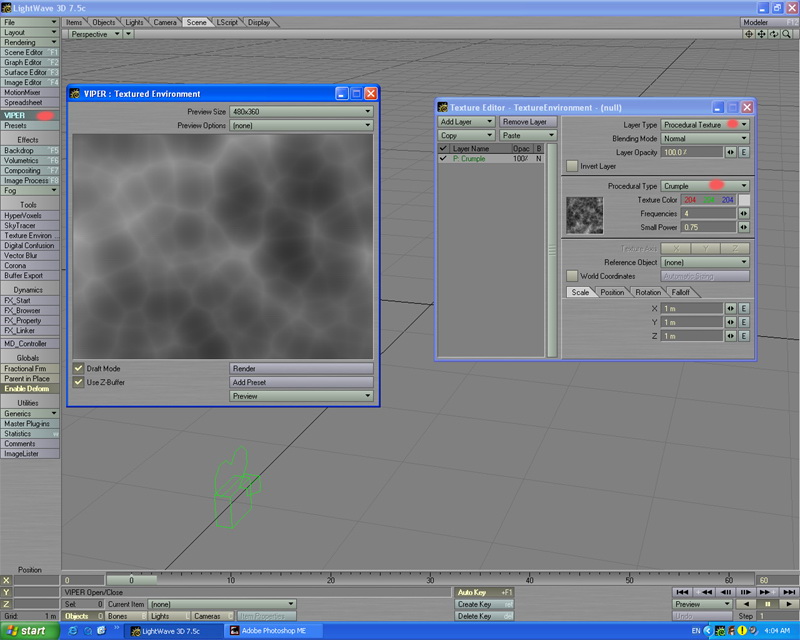
Task: Open Preview Options dropdown
Action: [x=301, y=125]
